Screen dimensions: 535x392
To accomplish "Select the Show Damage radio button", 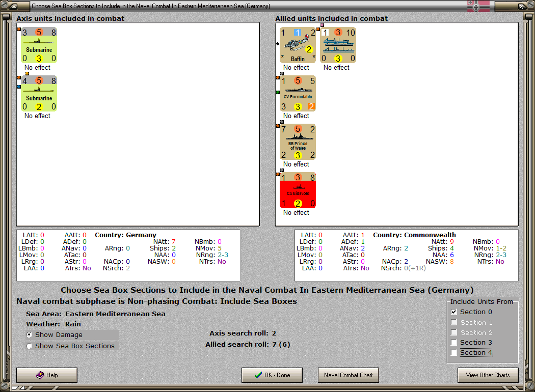I will pos(30,335).
